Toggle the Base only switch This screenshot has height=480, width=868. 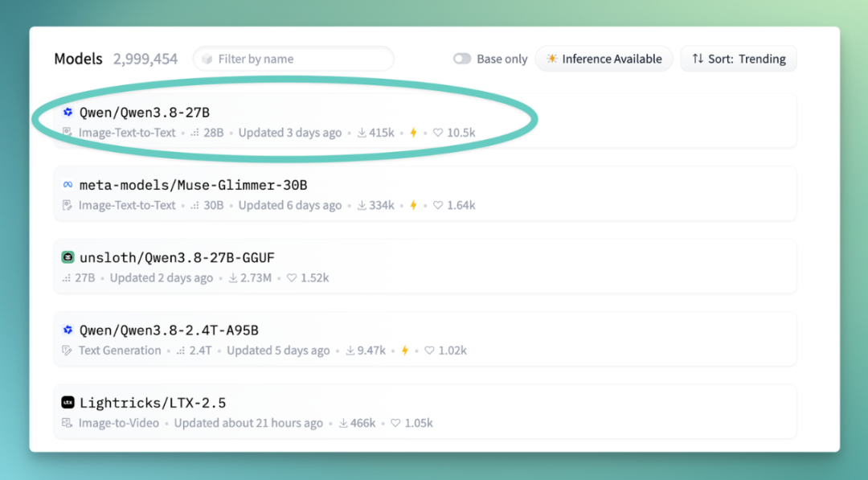(x=461, y=59)
